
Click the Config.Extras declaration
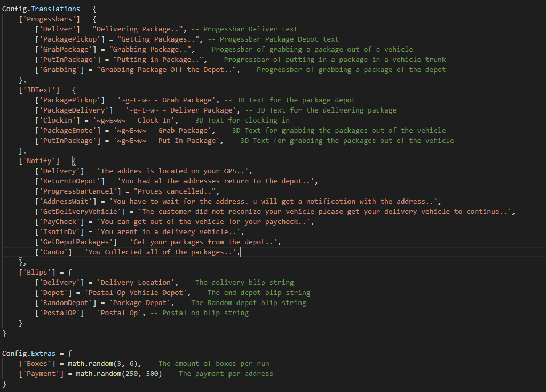(x=33, y=354)
